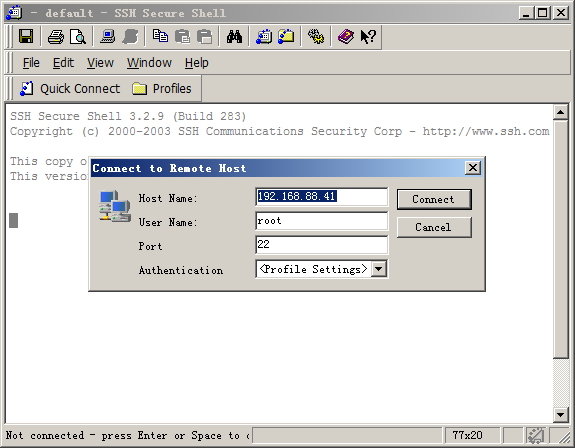Screen dimensions: 575x448
Task: Click the Cancel button in dialog
Action: tap(434, 227)
